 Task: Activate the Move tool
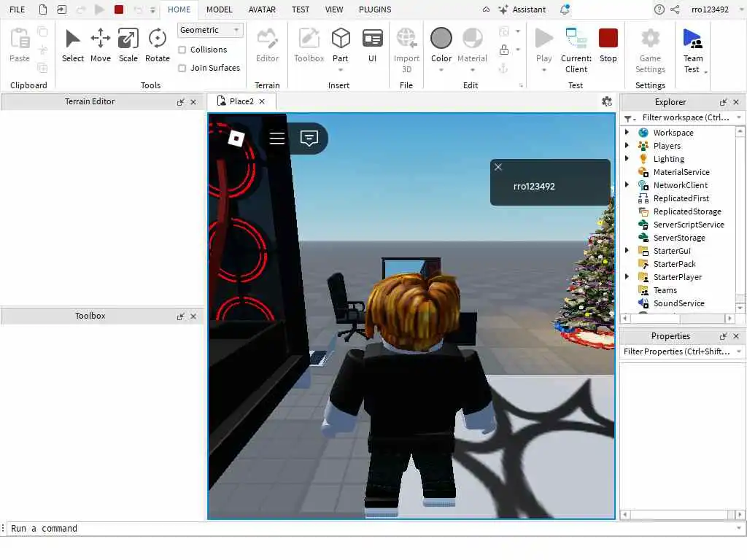coord(101,46)
